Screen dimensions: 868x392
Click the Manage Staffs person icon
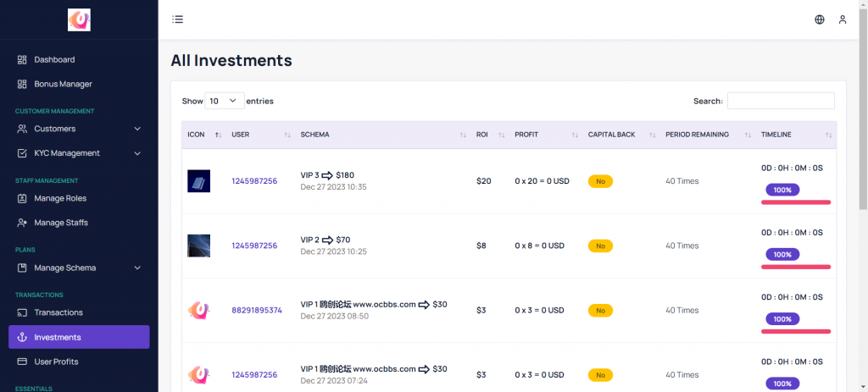pos(22,223)
